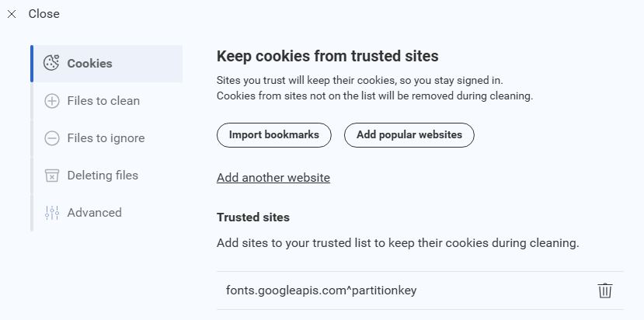Viewport: 644px width, 320px height.
Task: Click the Add popular websites button
Action: point(409,135)
